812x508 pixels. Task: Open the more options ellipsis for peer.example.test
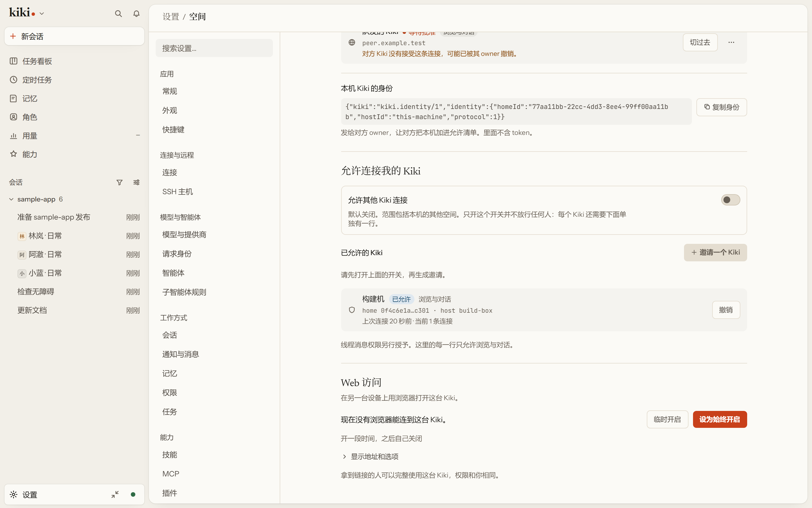click(x=731, y=42)
